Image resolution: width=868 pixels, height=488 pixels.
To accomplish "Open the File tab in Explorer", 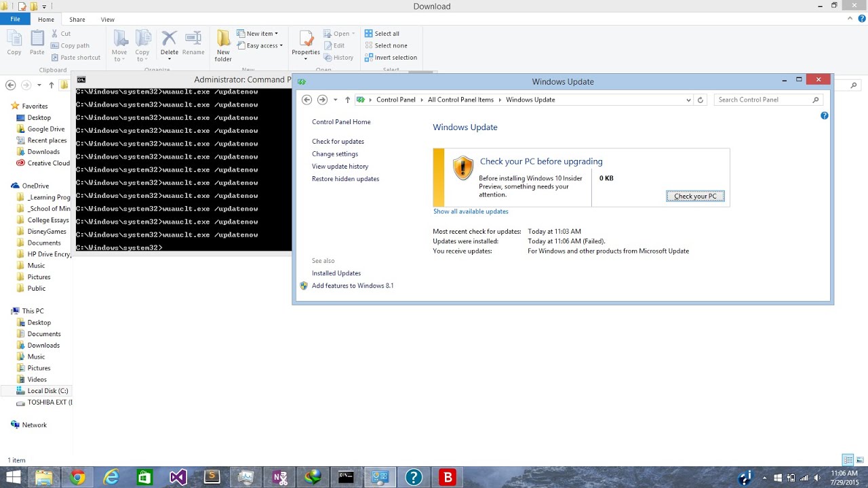I will [15, 20].
